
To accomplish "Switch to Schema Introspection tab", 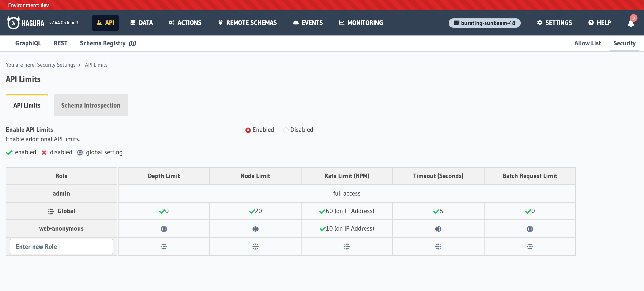I will 90,105.
